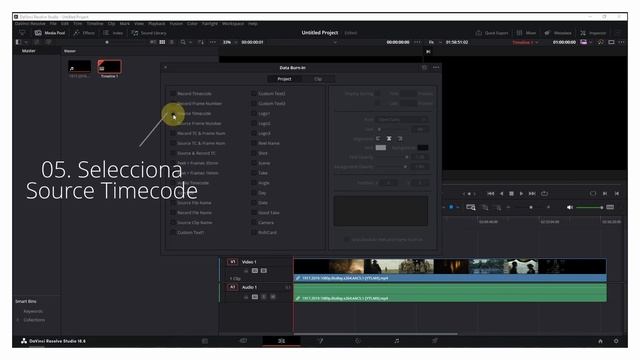
Task: Open the media pool sort options
Action: (x=201, y=42)
